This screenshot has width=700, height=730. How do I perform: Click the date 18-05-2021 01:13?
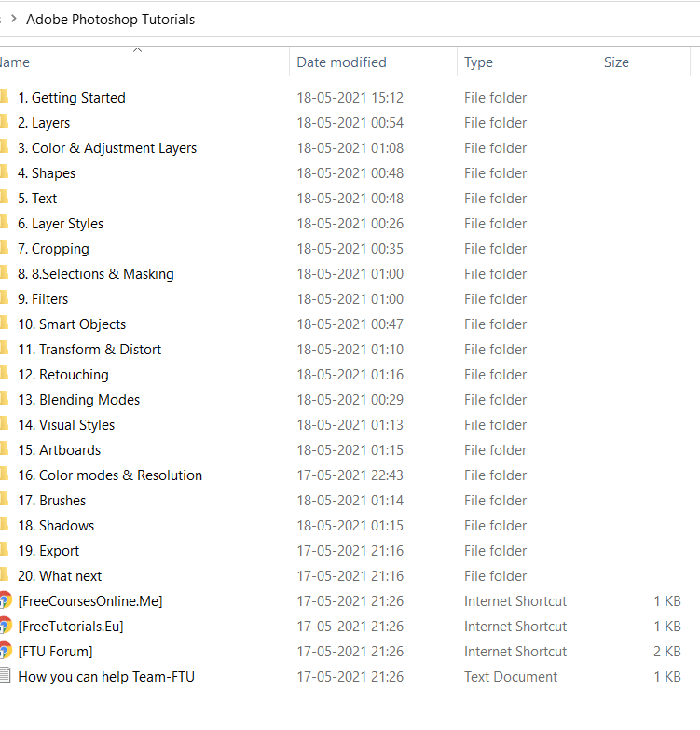350,424
